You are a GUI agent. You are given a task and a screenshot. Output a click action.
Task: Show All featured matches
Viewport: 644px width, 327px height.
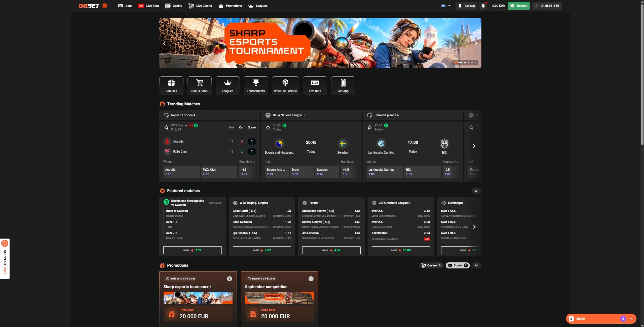click(x=476, y=191)
